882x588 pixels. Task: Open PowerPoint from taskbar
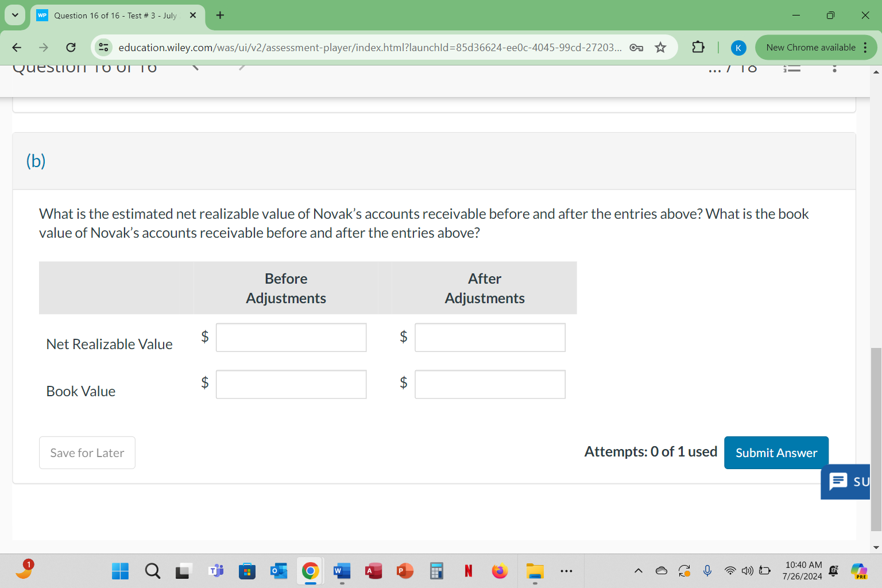[405, 571]
